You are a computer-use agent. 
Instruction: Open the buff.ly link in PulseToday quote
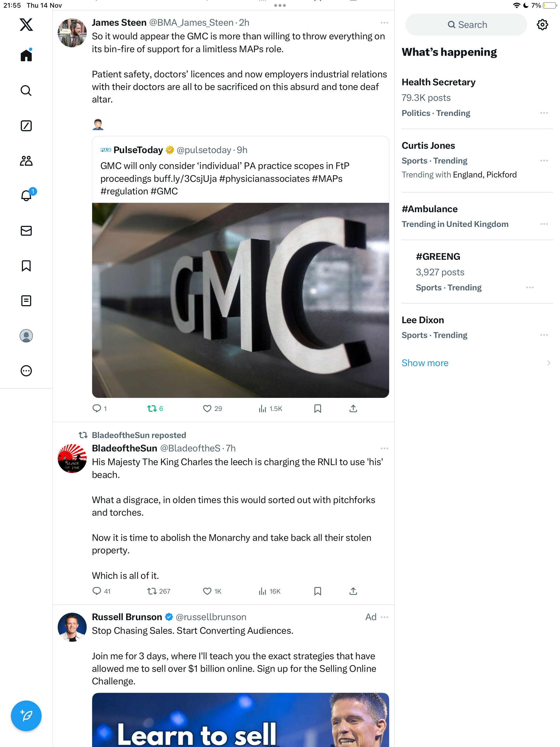[185, 179]
